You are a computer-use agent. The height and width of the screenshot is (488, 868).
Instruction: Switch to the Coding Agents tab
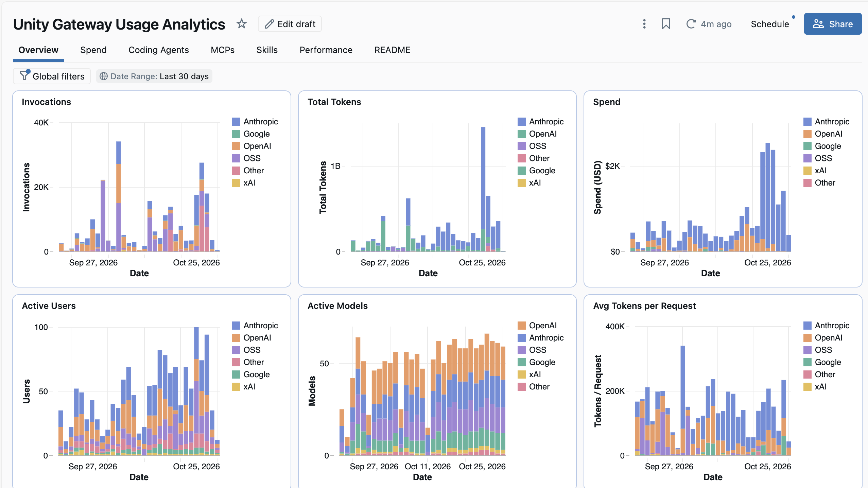click(158, 50)
